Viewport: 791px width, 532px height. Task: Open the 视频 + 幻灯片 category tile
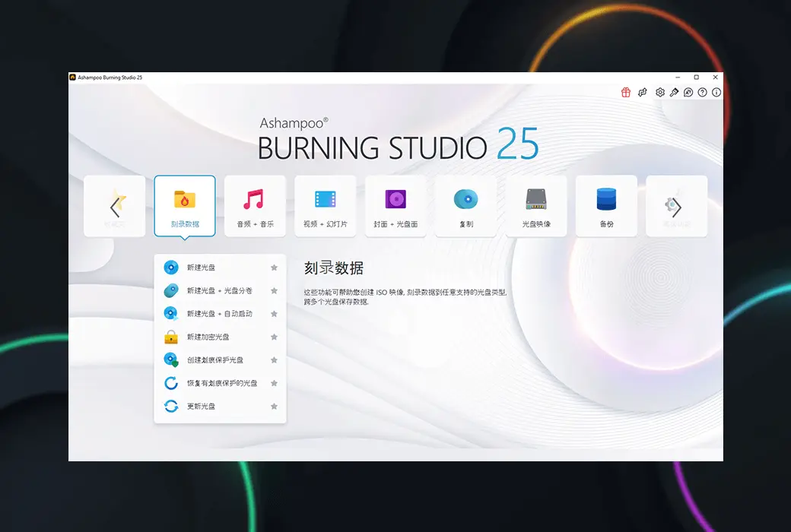326,206
